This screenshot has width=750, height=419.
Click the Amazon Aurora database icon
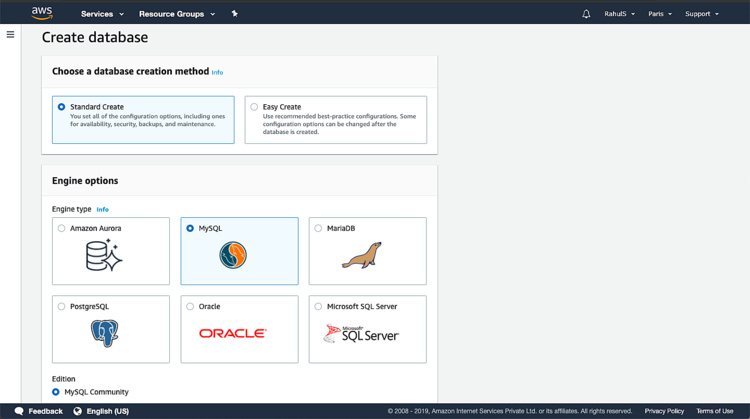click(x=104, y=256)
